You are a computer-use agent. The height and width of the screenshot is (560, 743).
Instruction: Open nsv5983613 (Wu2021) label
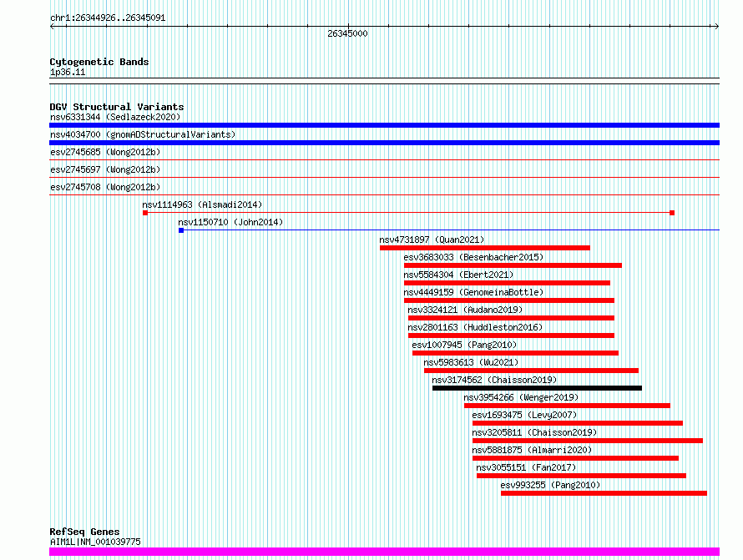[471, 362]
